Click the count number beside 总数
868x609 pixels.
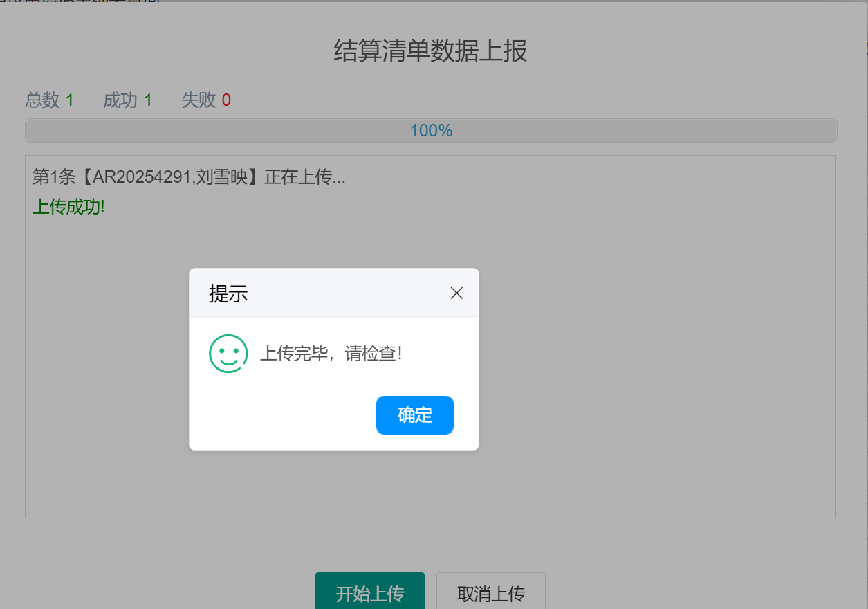click(70, 100)
